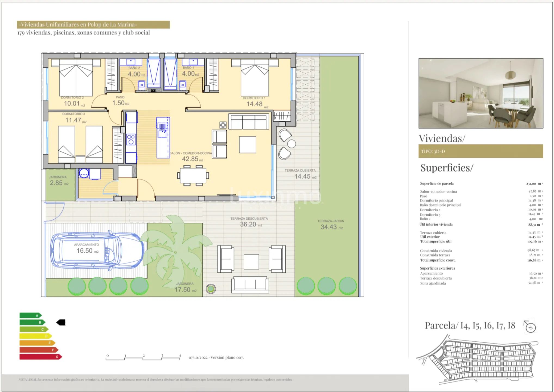Click the TIPO: 3D-D gold banner
Viewport: 554px width, 392px height.
pos(481,151)
